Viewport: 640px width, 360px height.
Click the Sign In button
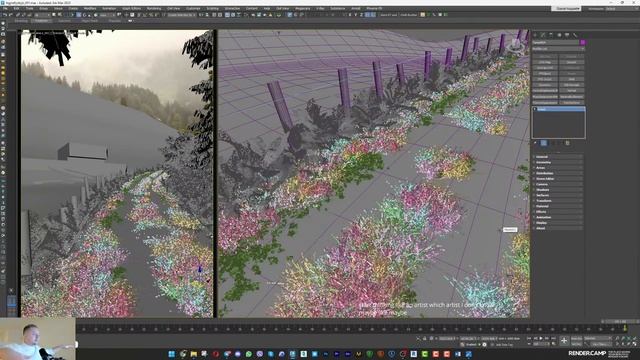567,9
